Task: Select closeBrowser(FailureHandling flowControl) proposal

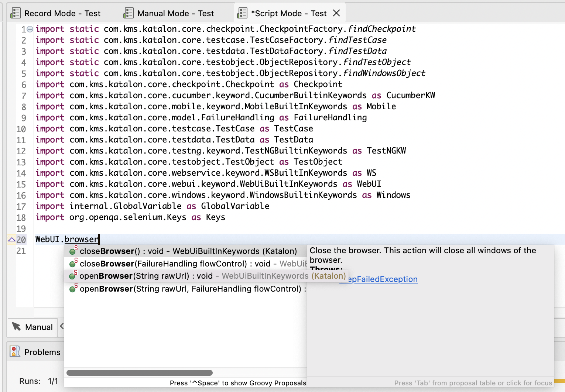Action: coord(185,264)
